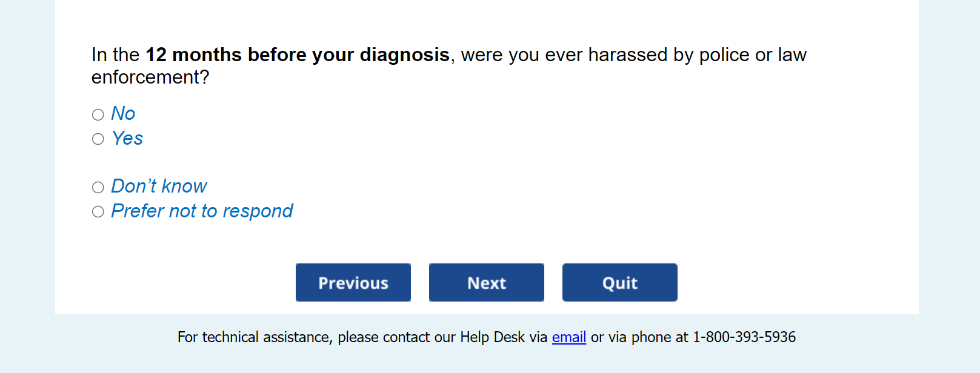Screen dimensions: 980x373
Task: Go back with the Previous button
Action: [x=353, y=283]
